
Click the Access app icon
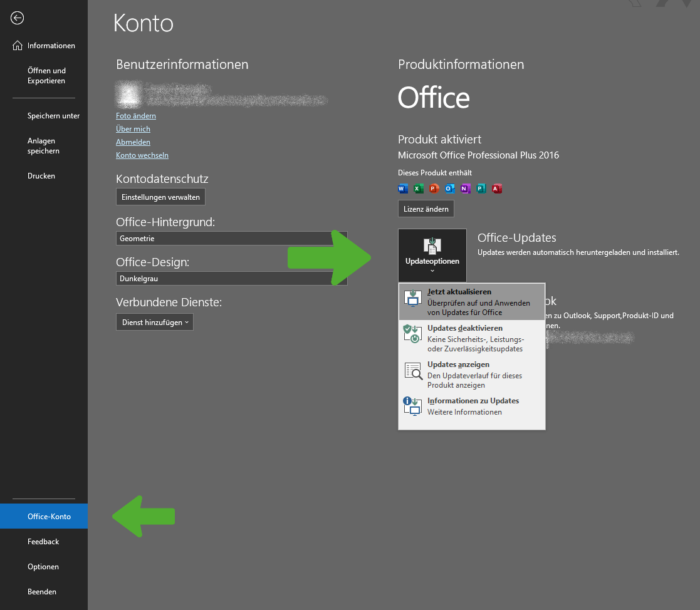[x=496, y=189]
